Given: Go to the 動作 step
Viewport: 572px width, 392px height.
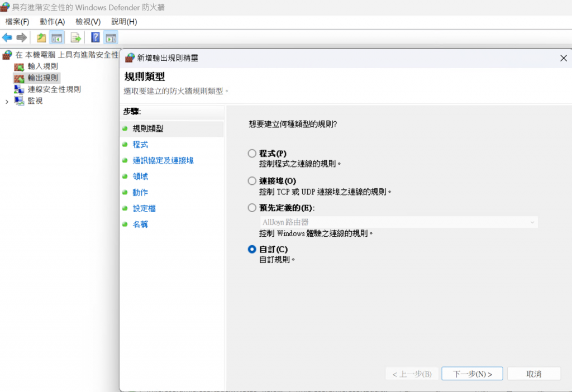Looking at the screenshot, I should [x=140, y=193].
